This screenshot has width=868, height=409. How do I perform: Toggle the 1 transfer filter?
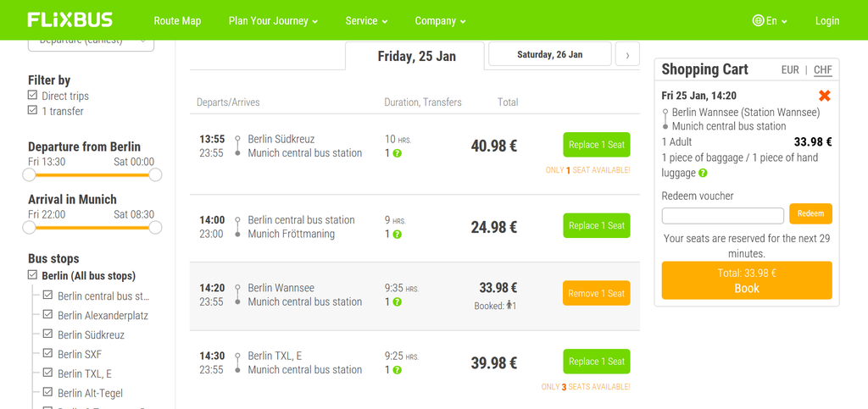click(x=33, y=111)
